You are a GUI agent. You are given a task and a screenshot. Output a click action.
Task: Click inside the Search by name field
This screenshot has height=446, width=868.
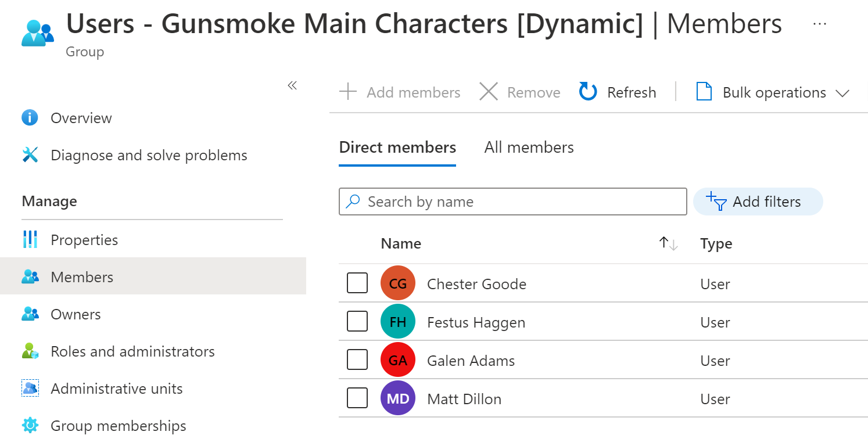511,202
